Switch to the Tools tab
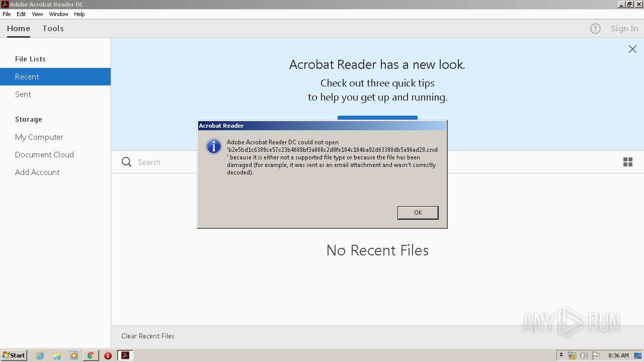The image size is (644, 362). pos(53,29)
